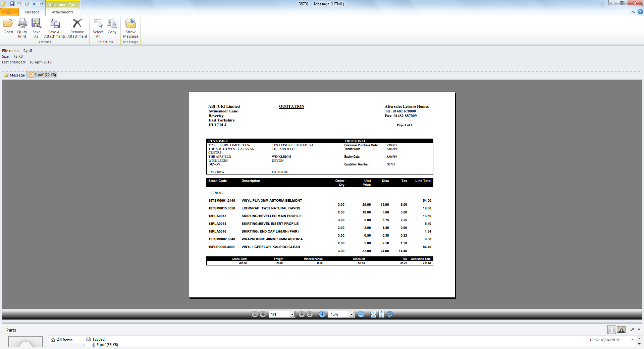Click the Expiry Date value 18/06/19

tap(391, 157)
